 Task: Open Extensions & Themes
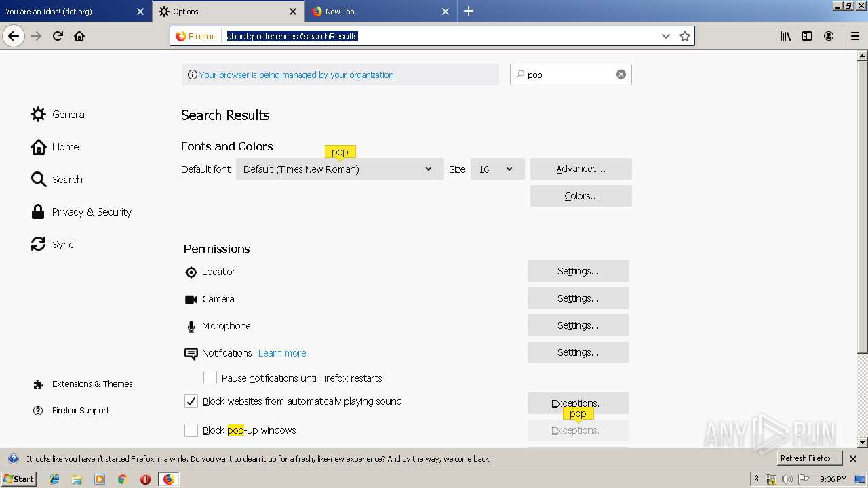(x=83, y=384)
